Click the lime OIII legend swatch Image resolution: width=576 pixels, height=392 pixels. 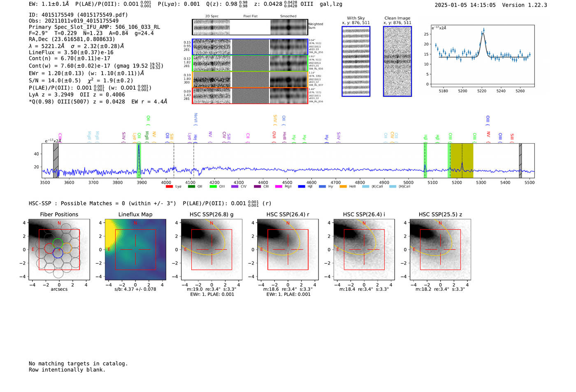pyautogui.click(x=213, y=187)
